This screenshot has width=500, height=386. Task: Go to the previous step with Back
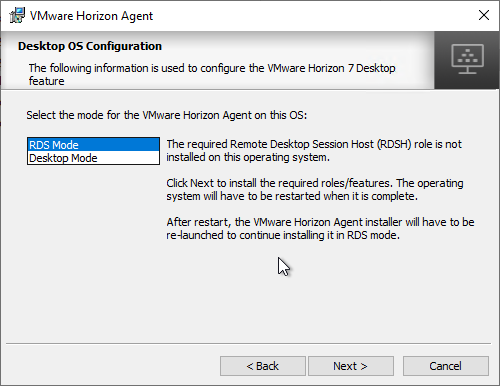pyautogui.click(x=263, y=366)
